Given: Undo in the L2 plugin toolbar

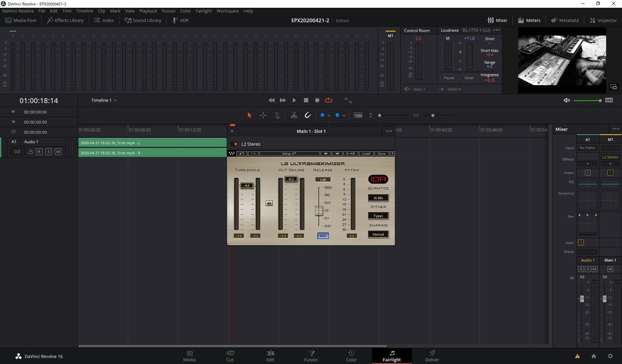Looking at the screenshot, I should click(242, 153).
